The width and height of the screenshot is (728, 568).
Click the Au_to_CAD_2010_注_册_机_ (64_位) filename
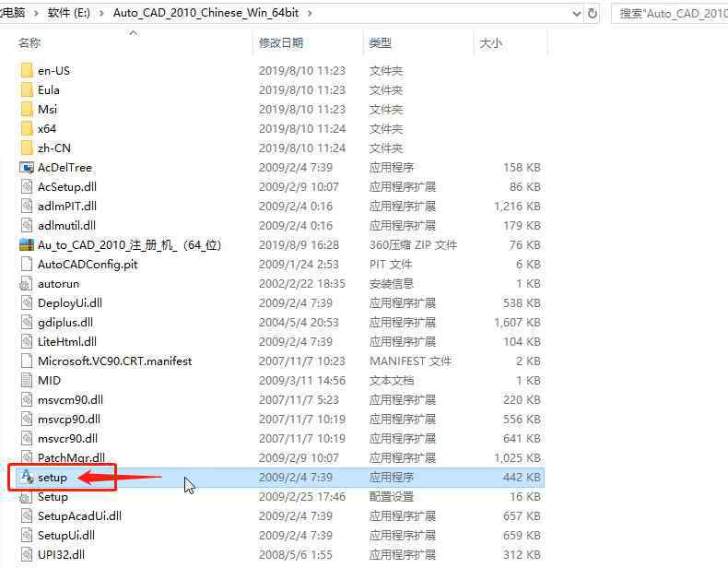pyautogui.click(x=130, y=244)
